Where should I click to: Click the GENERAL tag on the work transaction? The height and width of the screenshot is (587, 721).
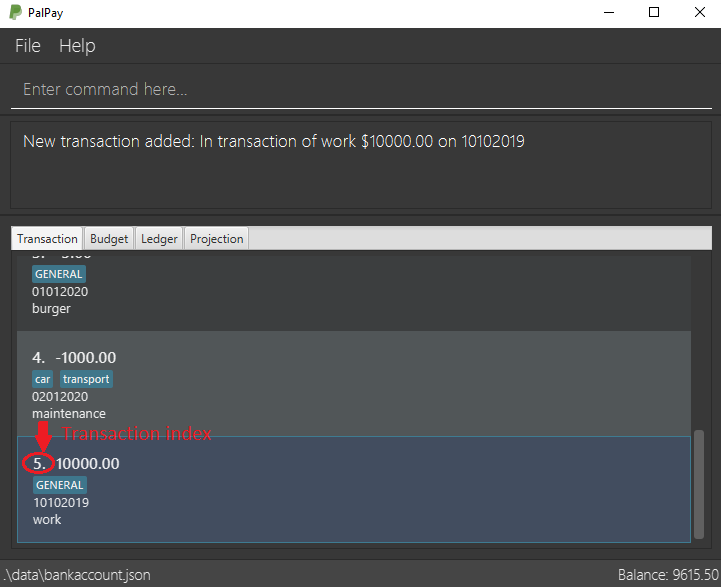60,485
